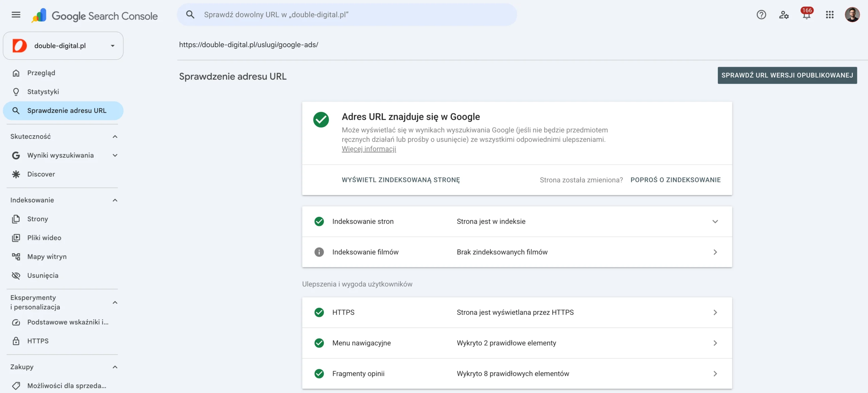The width and height of the screenshot is (868, 393).
Task: Open Fragmenty opinii details arrow
Action: pos(715,374)
